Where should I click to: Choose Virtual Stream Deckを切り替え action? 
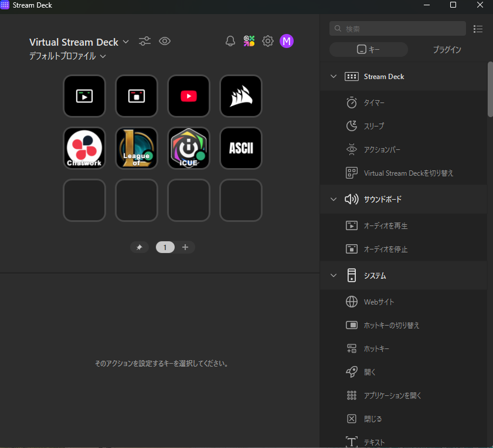pyautogui.click(x=403, y=173)
